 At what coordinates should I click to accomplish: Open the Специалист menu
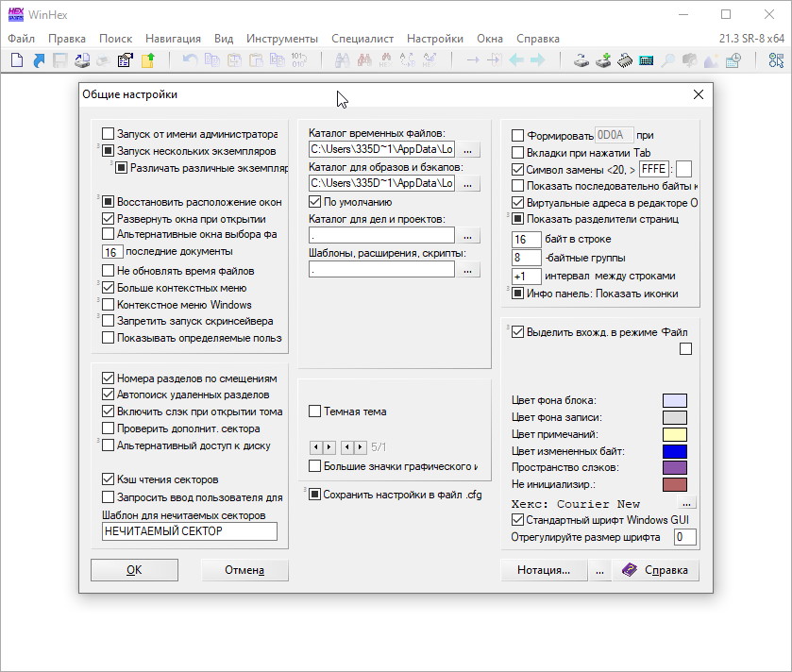point(362,39)
